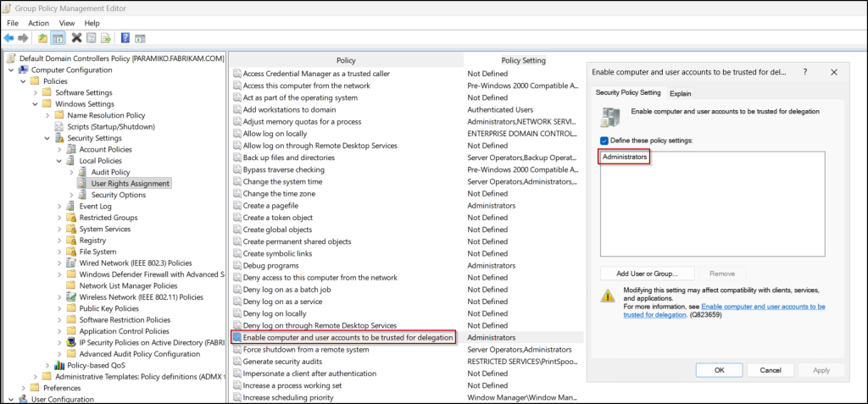This screenshot has height=404, width=868.
Task: Expand the Account Policies node
Action: [x=59, y=149]
